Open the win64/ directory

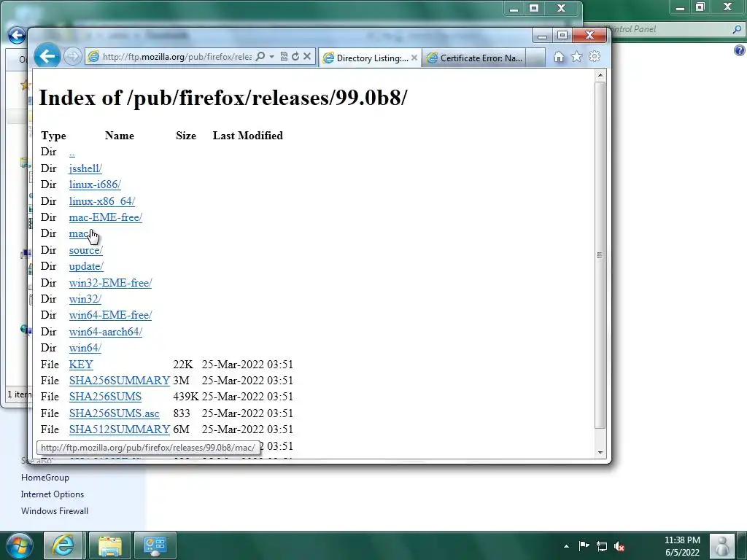[85, 348]
